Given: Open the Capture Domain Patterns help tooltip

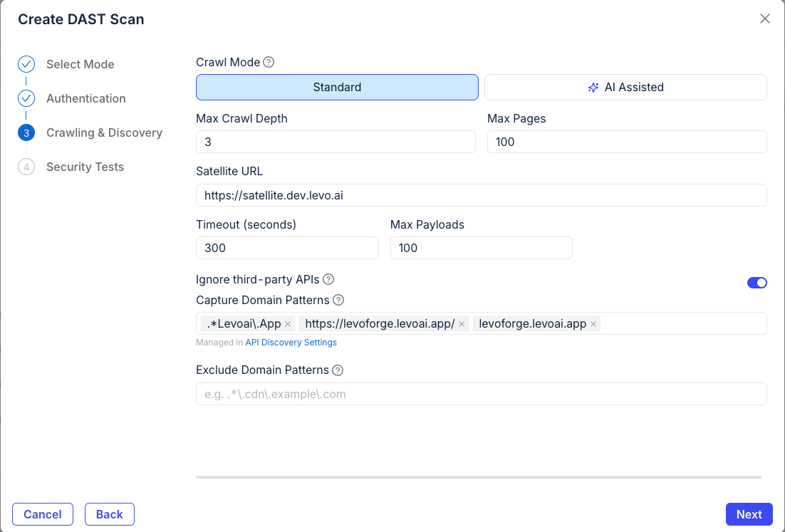Looking at the screenshot, I should (x=338, y=300).
